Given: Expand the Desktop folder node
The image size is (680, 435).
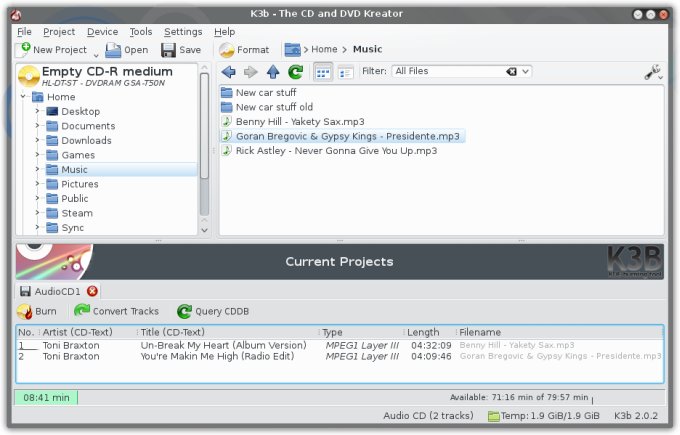Looking at the screenshot, I should pos(37,111).
